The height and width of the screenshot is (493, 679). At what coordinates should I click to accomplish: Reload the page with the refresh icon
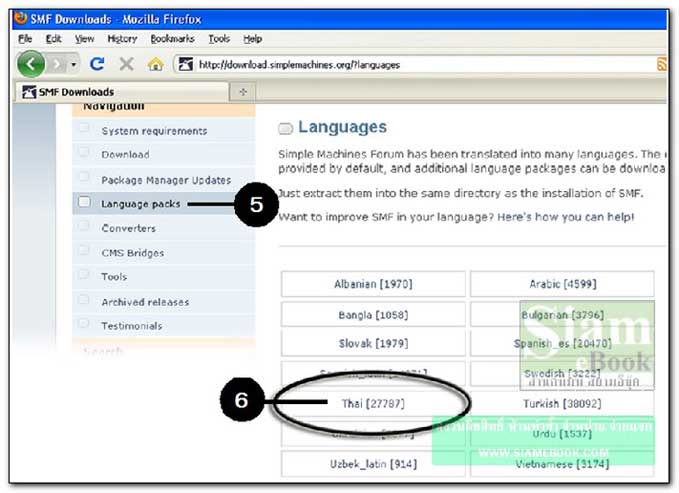[x=97, y=64]
